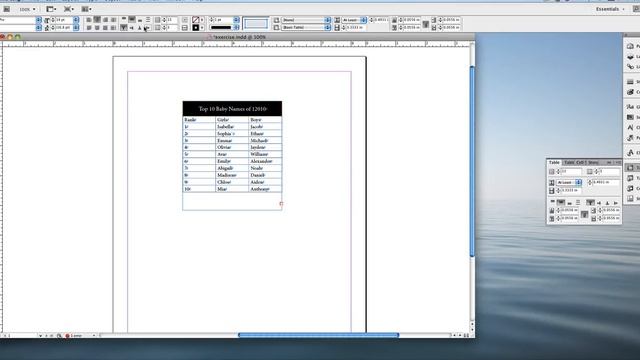640x360 pixels.
Task: Click the 'Top 10 Baby Names of 2010' header cell
Action: (232, 109)
